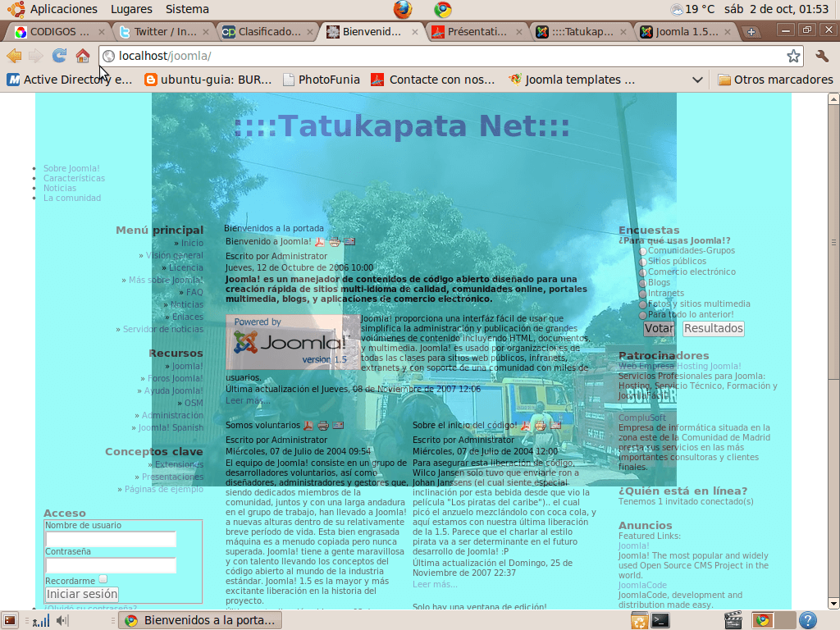Open PDF icon for Somos voluntarios article
This screenshot has height=630, width=840.
[308, 426]
